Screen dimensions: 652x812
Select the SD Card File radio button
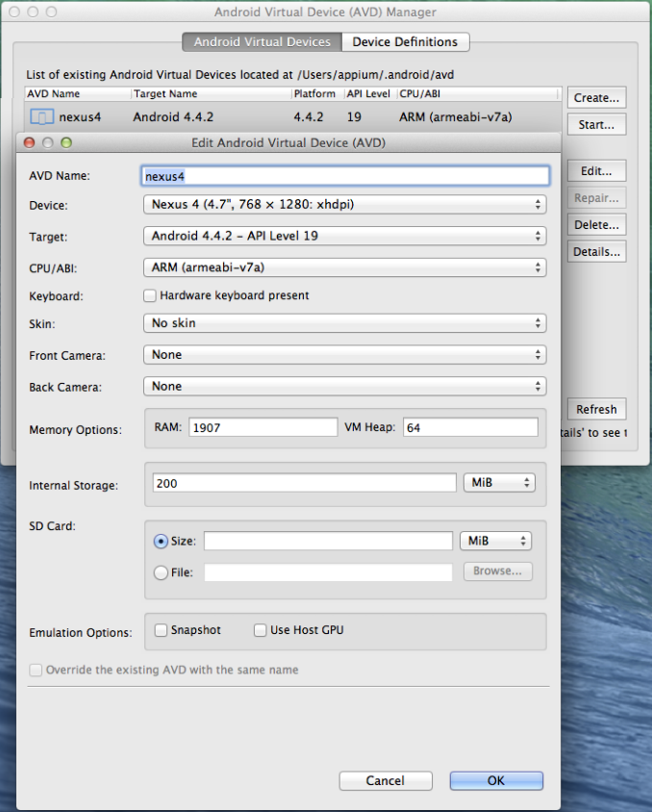pos(161,572)
